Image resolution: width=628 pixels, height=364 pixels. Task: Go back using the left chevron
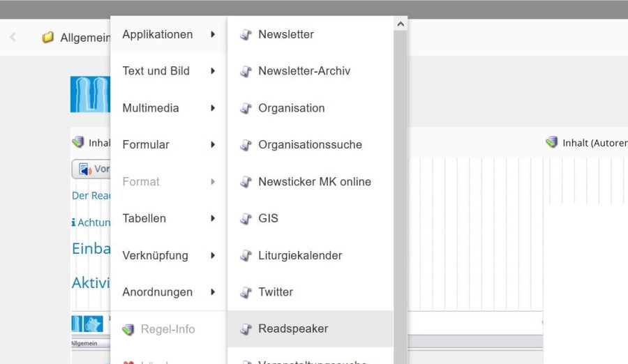13,38
